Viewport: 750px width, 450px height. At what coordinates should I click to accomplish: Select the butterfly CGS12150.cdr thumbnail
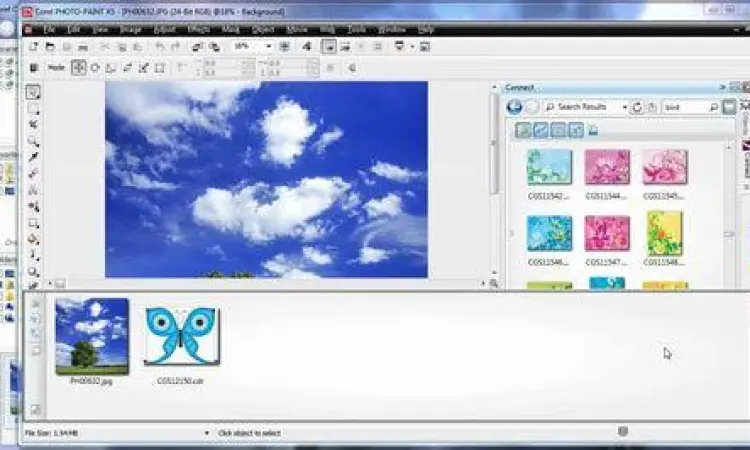click(182, 336)
